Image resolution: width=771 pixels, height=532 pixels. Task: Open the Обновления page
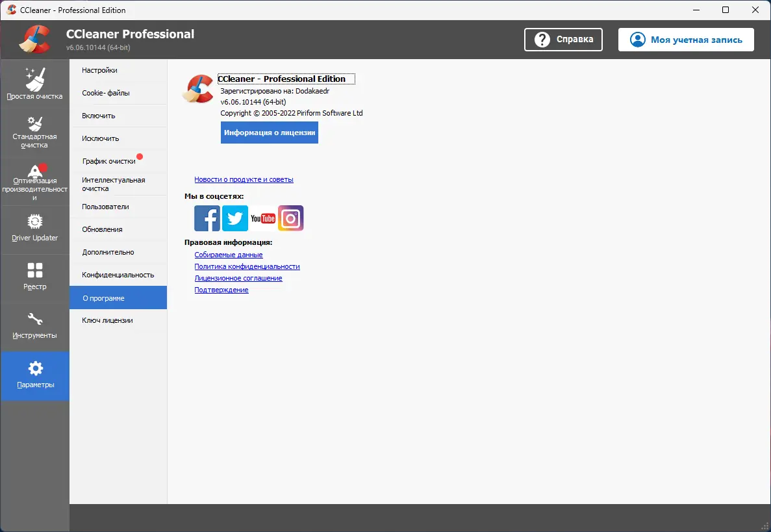tap(118, 229)
